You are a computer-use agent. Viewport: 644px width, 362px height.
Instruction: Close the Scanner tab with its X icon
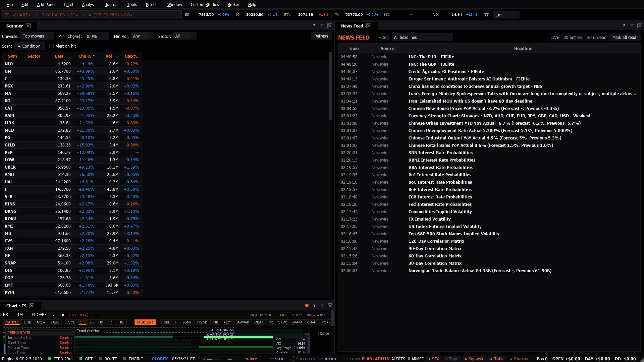tap(28, 26)
